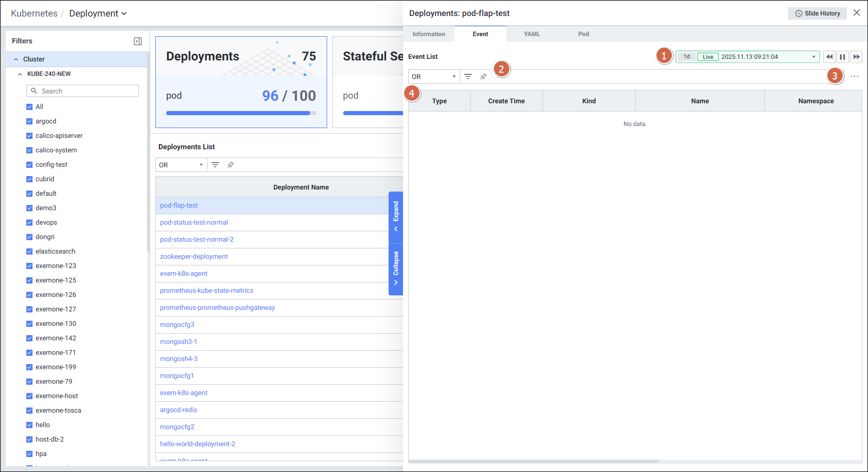Switch to the YAML tab
Screen dimensions: 868x472
[532, 34]
